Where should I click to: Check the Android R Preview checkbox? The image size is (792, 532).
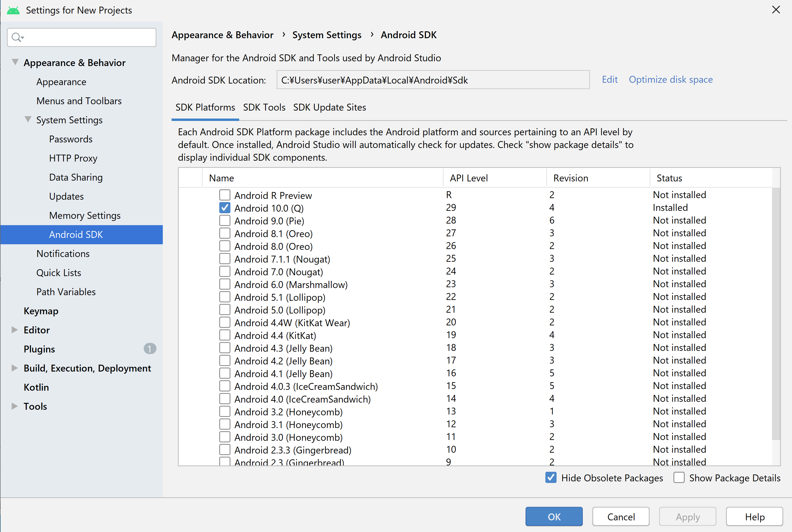(x=225, y=195)
